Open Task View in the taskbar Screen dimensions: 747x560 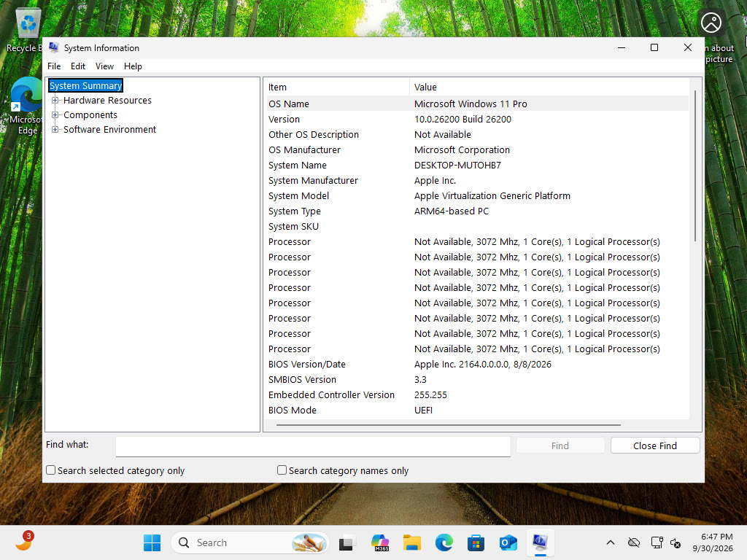pyautogui.click(x=347, y=542)
